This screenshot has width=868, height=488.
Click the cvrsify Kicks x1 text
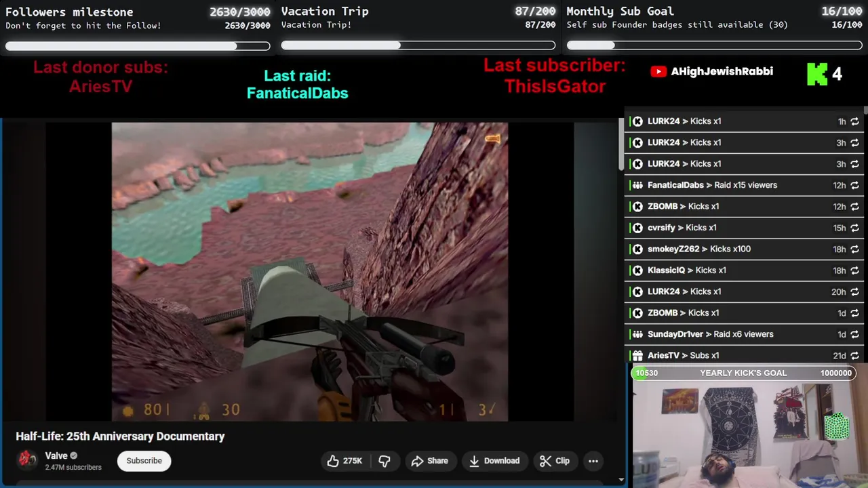[x=682, y=228]
